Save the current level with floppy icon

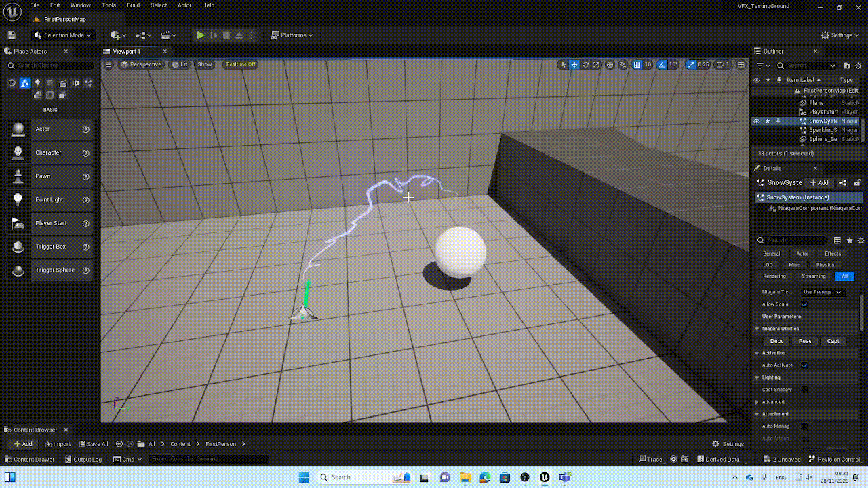click(x=12, y=35)
